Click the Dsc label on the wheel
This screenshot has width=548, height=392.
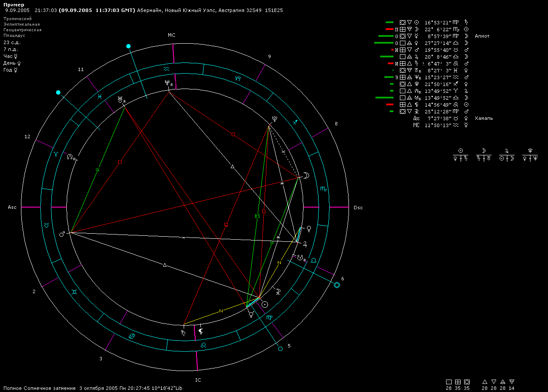[x=358, y=208]
